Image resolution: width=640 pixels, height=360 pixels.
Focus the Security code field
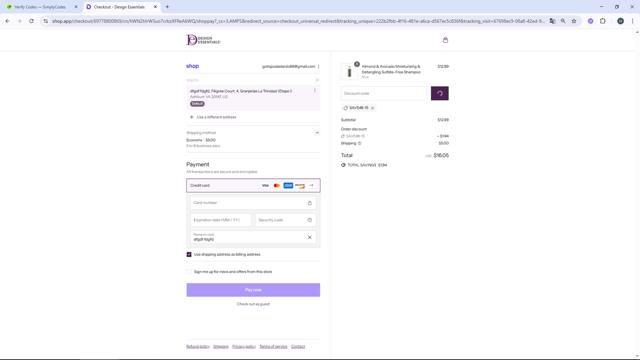click(286, 220)
